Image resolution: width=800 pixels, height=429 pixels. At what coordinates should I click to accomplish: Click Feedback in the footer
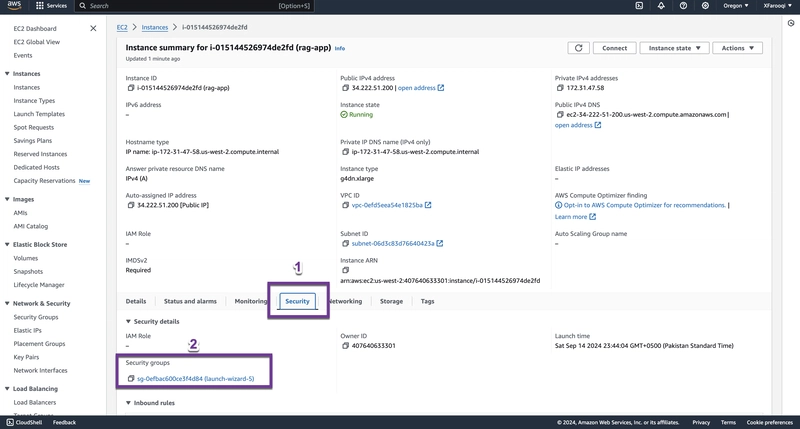click(64, 422)
